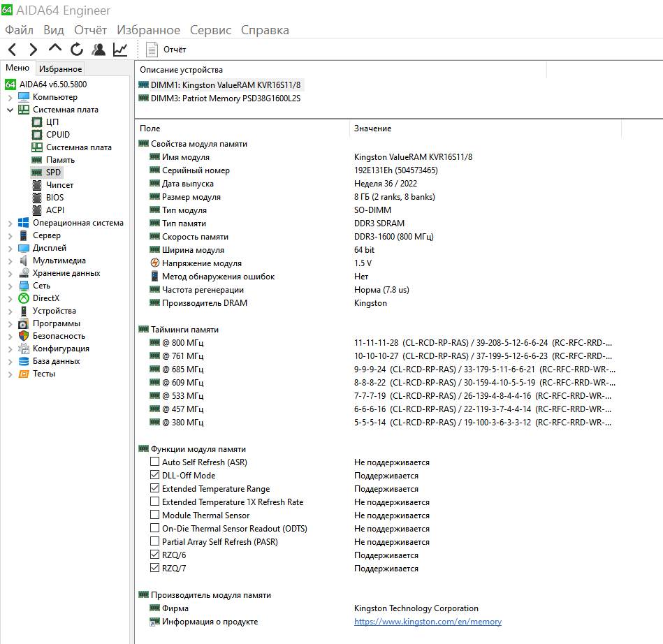Click the Тесты benchmark icon
This screenshot has width=663, height=644.
point(24,374)
